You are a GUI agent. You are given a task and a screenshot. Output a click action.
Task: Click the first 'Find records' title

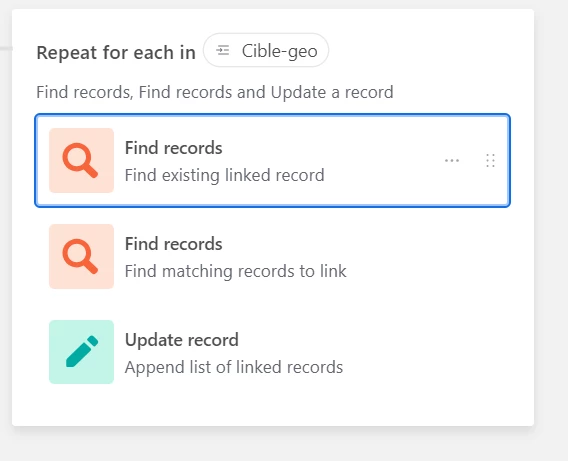(x=174, y=148)
